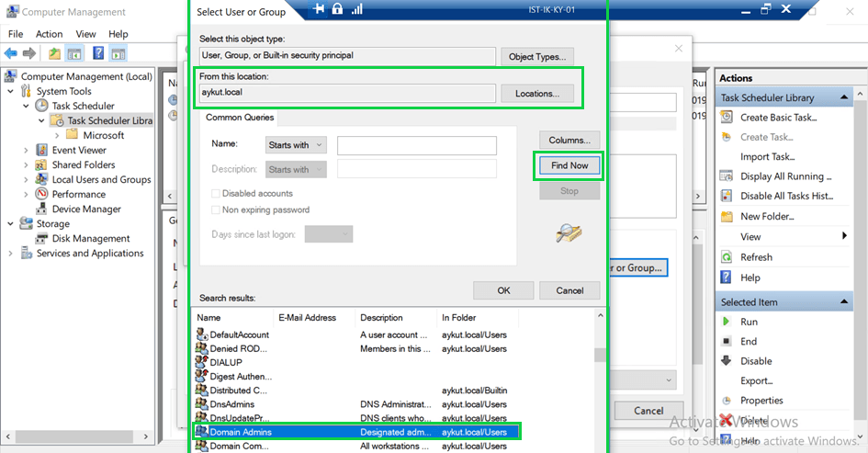Click the green Run icon
Image resolution: width=868 pixels, height=453 pixels.
pyautogui.click(x=727, y=322)
